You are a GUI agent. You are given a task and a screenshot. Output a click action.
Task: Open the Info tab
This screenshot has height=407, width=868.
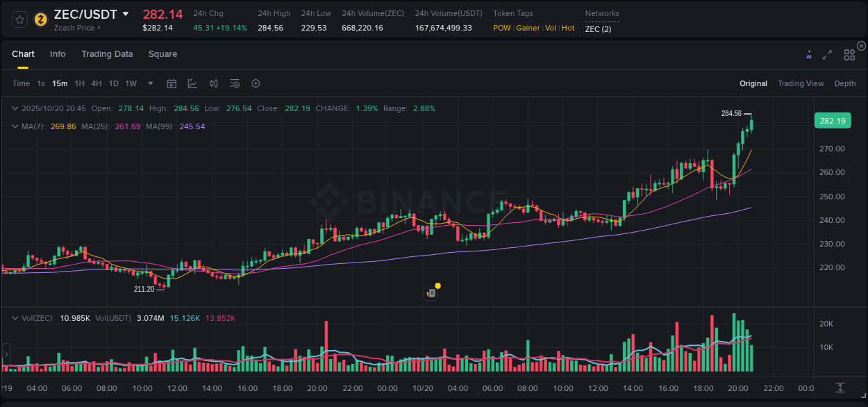tap(58, 53)
